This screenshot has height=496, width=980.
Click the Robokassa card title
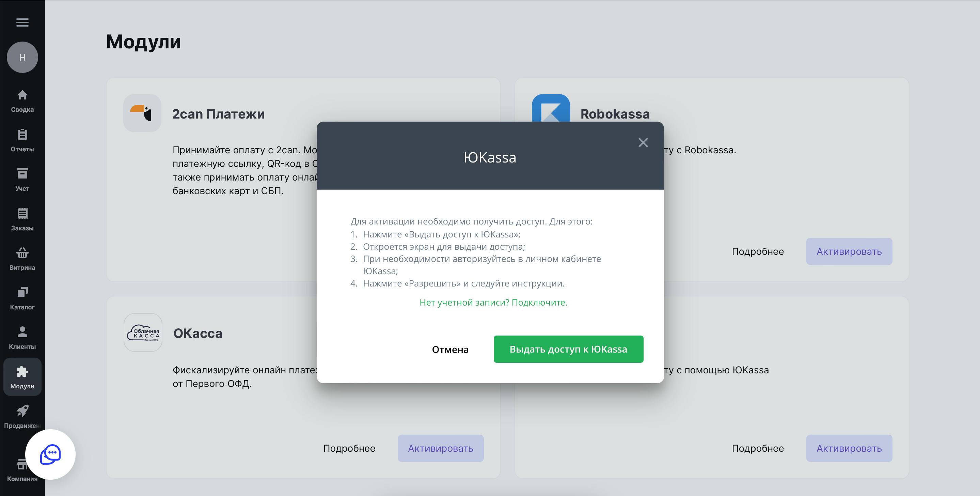(615, 114)
